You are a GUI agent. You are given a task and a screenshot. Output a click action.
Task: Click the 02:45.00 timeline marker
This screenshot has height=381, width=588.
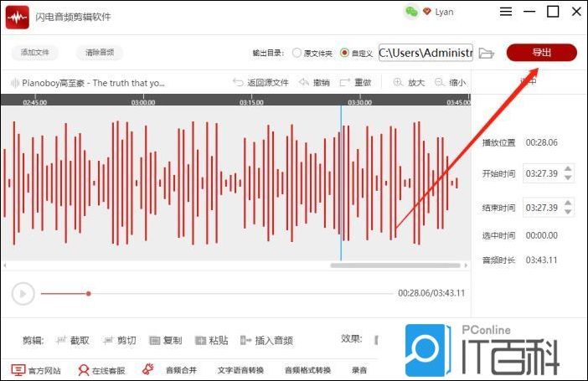(x=35, y=102)
